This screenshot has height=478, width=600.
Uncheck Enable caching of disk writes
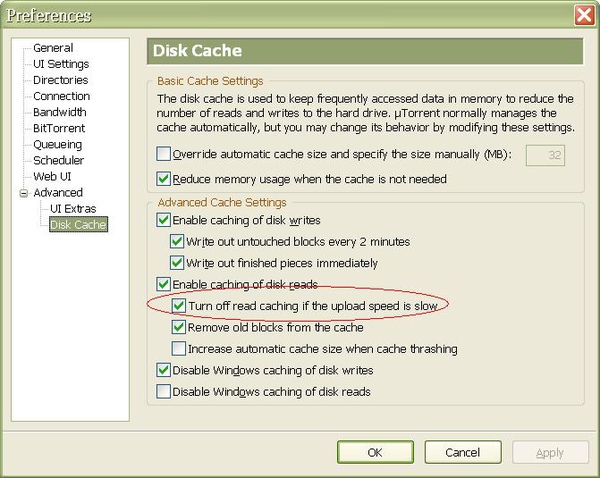[x=164, y=220]
